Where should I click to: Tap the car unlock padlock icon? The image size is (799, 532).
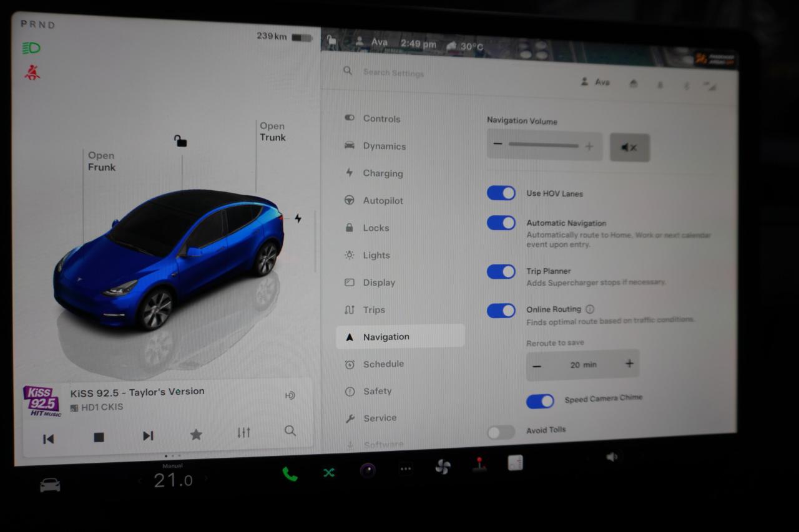point(180,141)
